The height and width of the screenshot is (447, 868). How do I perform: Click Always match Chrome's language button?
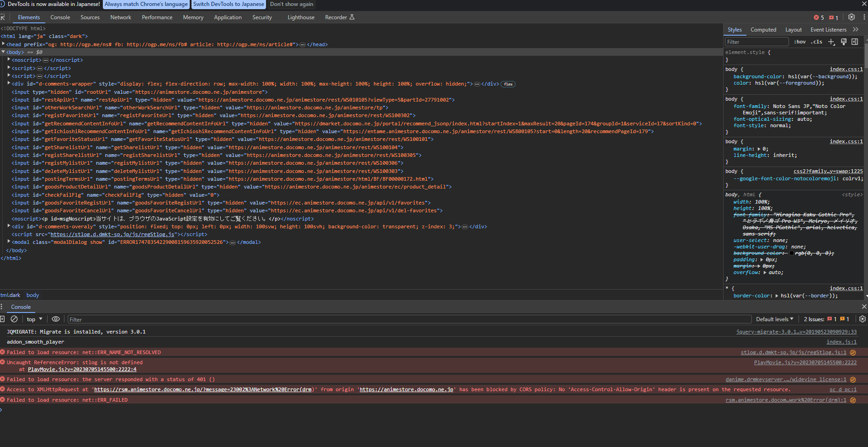(146, 4)
